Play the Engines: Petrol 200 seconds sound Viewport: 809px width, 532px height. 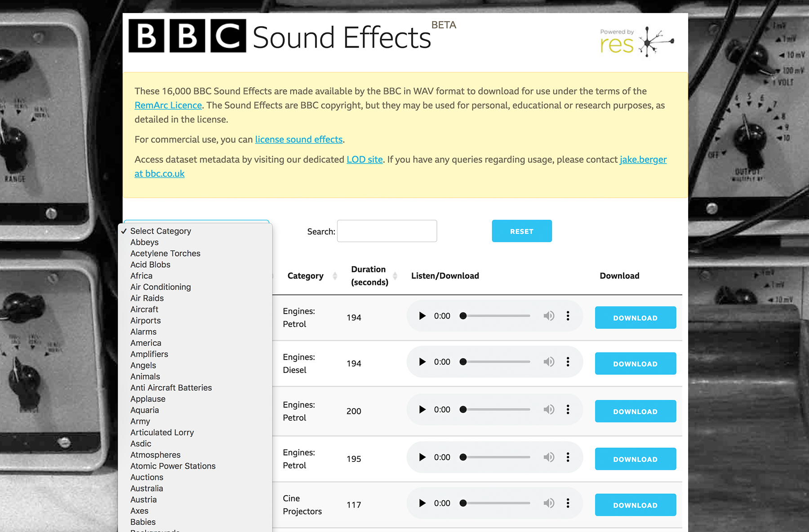(x=422, y=409)
